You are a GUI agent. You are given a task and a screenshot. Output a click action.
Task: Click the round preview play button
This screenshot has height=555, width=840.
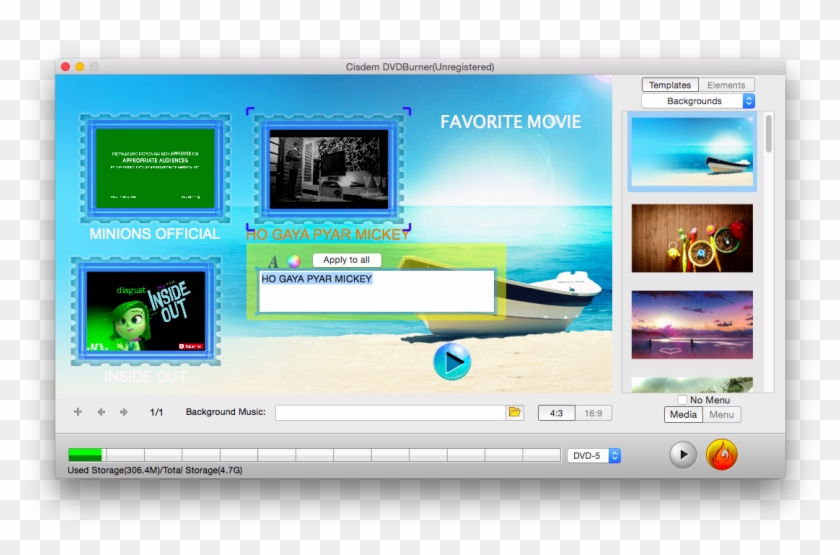point(682,455)
